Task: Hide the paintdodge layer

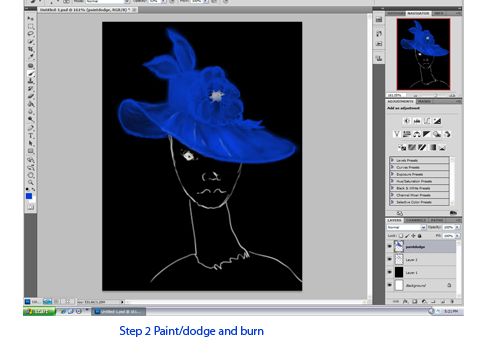Action: click(389, 246)
